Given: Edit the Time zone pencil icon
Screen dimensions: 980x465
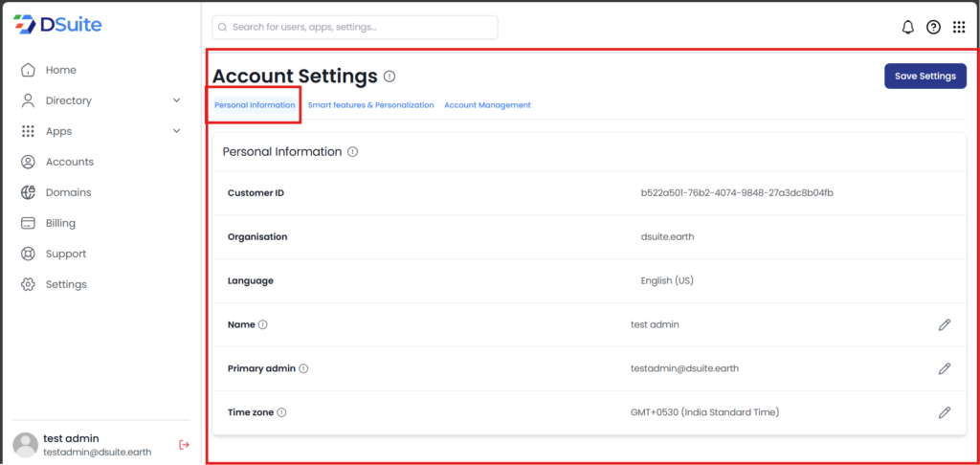Looking at the screenshot, I should click(944, 412).
